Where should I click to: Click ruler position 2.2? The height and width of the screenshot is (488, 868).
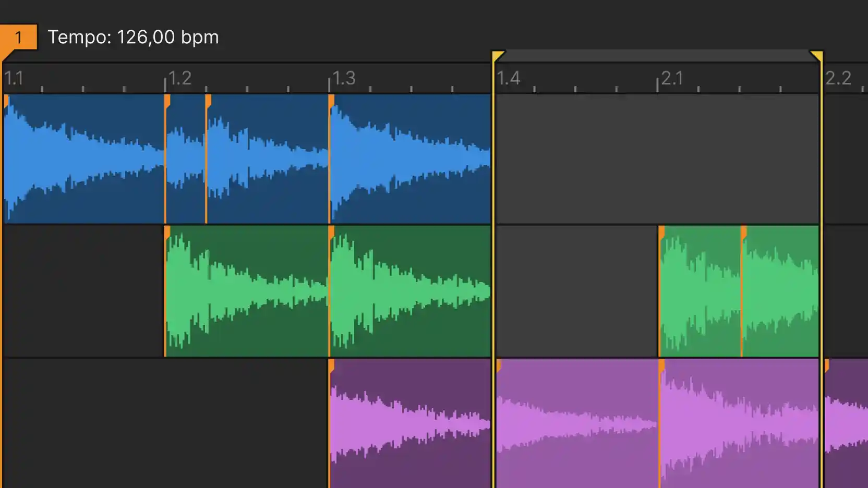838,78
